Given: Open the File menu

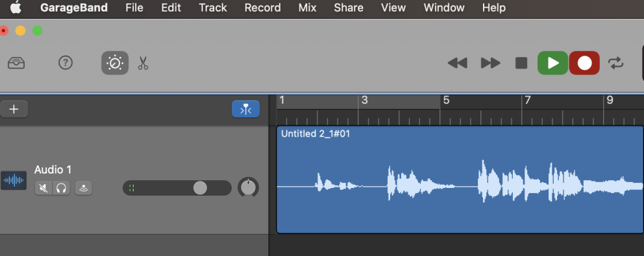Looking at the screenshot, I should click(x=134, y=8).
